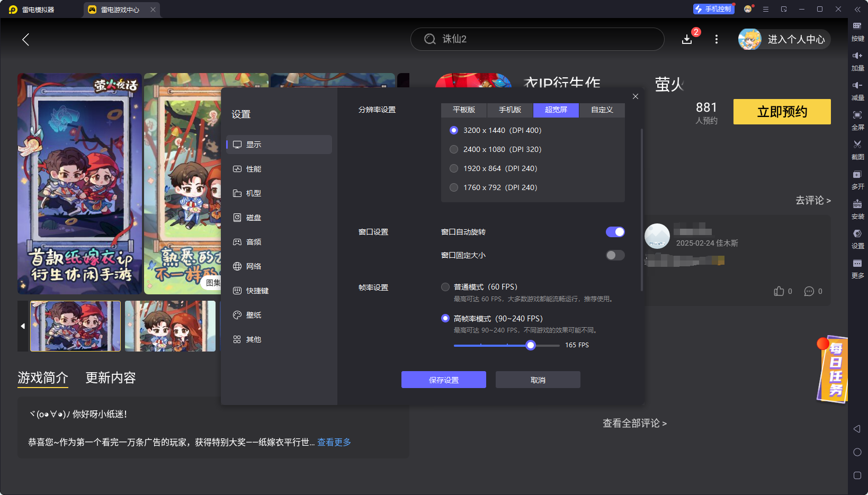Open 多开 multi-instance manager
Viewport: 868px width, 495px height.
(858, 179)
